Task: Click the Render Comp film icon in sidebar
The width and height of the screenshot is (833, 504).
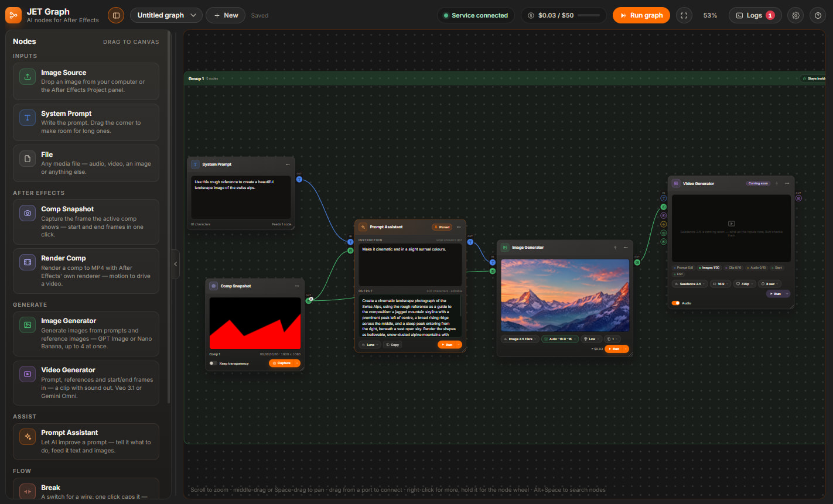Action: click(x=28, y=262)
